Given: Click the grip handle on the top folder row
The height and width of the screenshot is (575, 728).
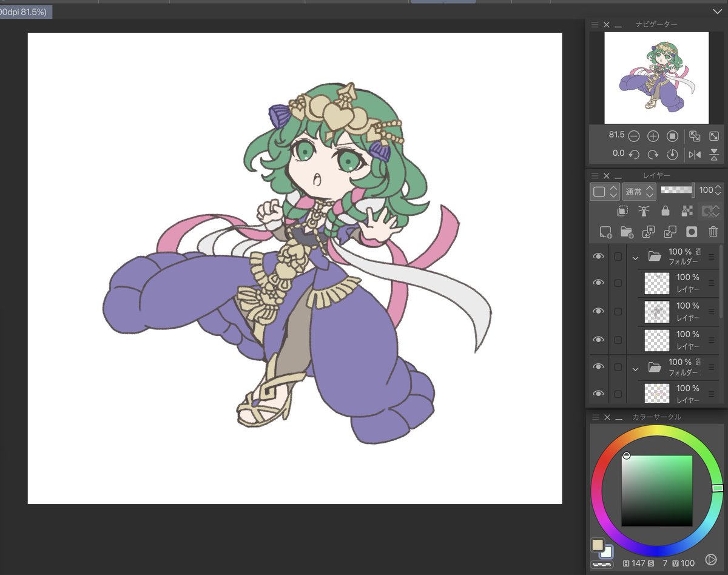Looking at the screenshot, I should click(712, 257).
